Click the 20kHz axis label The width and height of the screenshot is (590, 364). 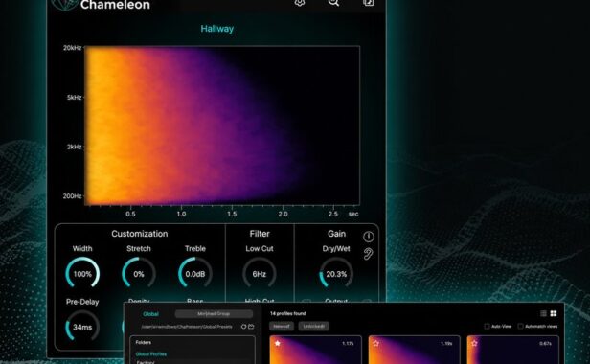click(x=72, y=48)
